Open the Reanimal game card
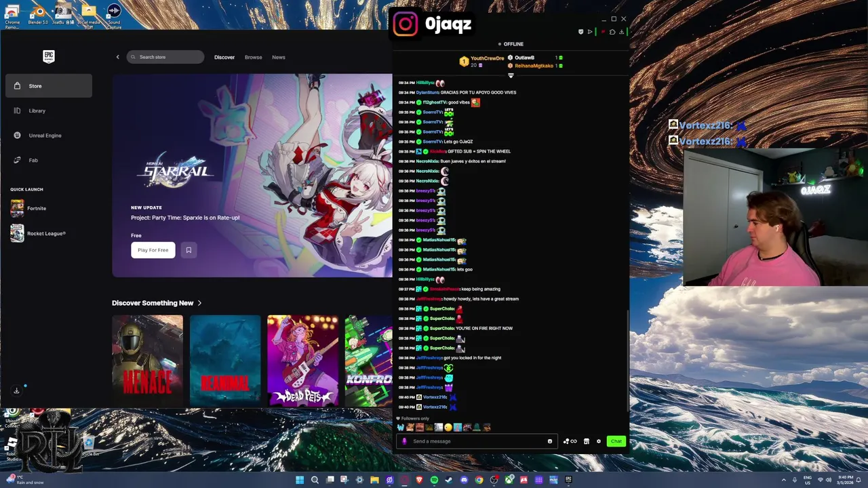Viewport: 868px width, 488px height. tap(225, 361)
